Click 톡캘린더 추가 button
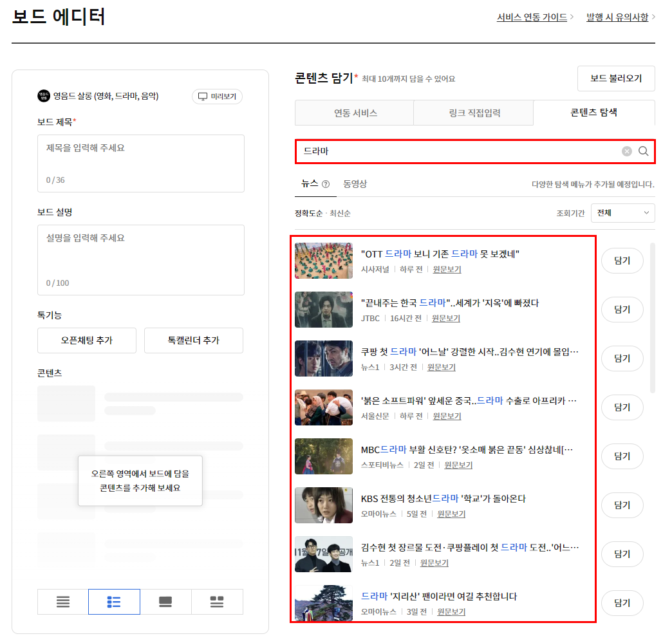 (194, 340)
